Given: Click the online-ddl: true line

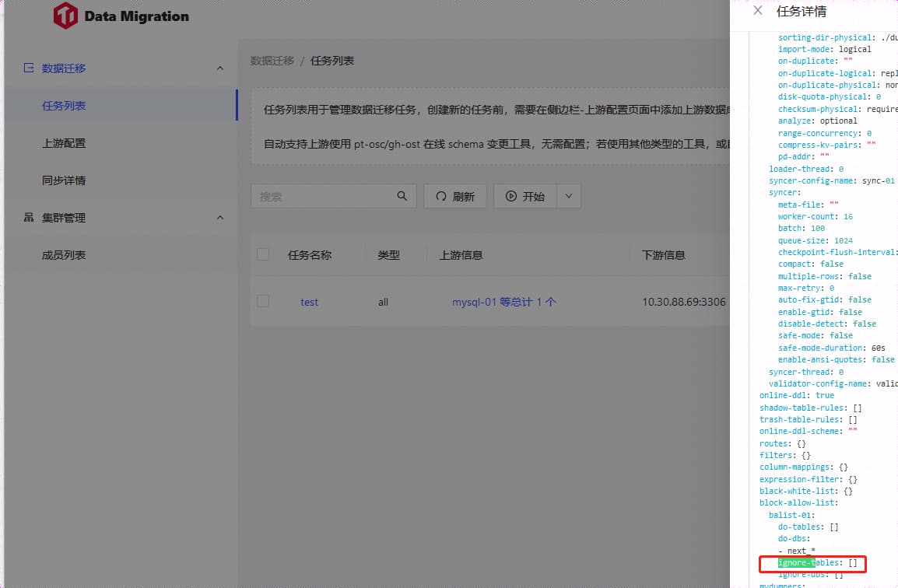Looking at the screenshot, I should pyautogui.click(x=797, y=395).
